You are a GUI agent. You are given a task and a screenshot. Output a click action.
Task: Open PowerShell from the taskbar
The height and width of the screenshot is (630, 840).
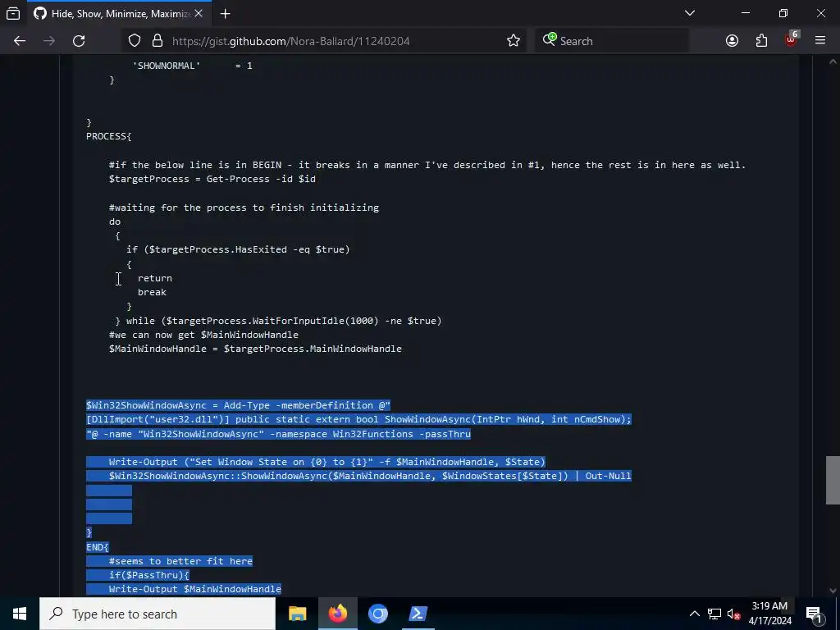click(418, 614)
